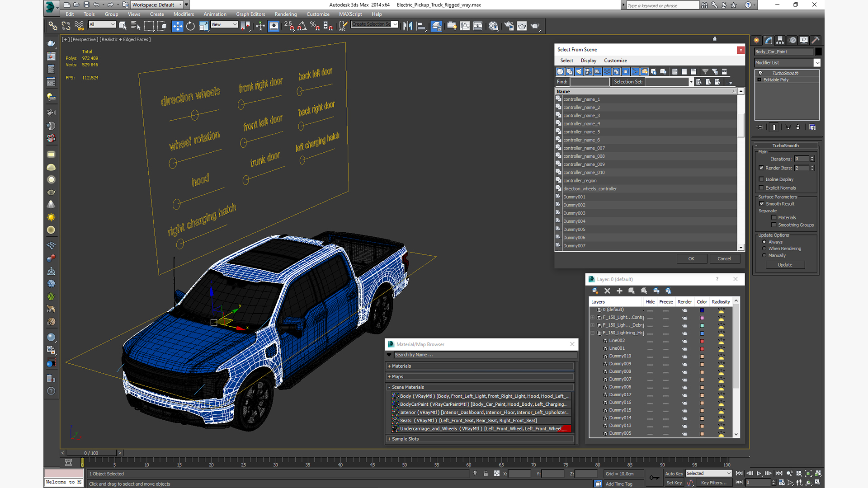This screenshot has width=868, height=488.
Task: Select the When Rendering radio button
Action: pos(764,249)
